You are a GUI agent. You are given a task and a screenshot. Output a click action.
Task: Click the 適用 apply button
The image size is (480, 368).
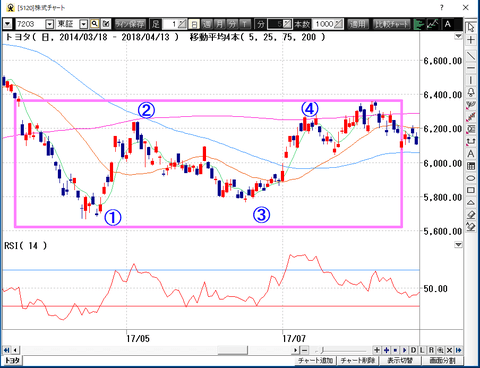click(358, 24)
